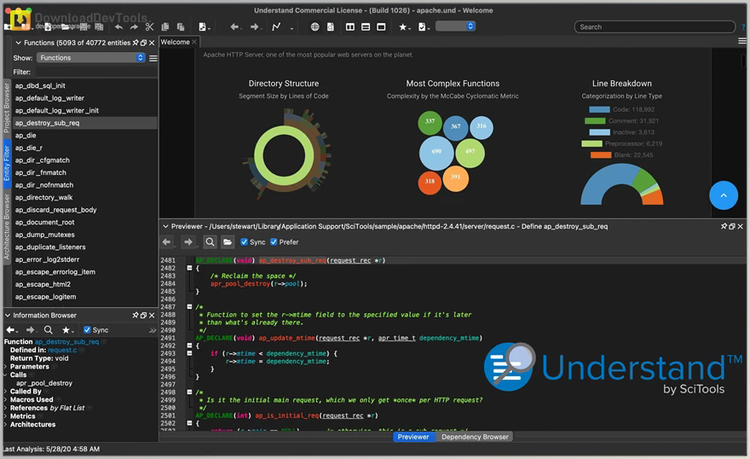The width and height of the screenshot is (750, 459).
Task: Click the Blank legend orange swatch
Action: pos(601,155)
